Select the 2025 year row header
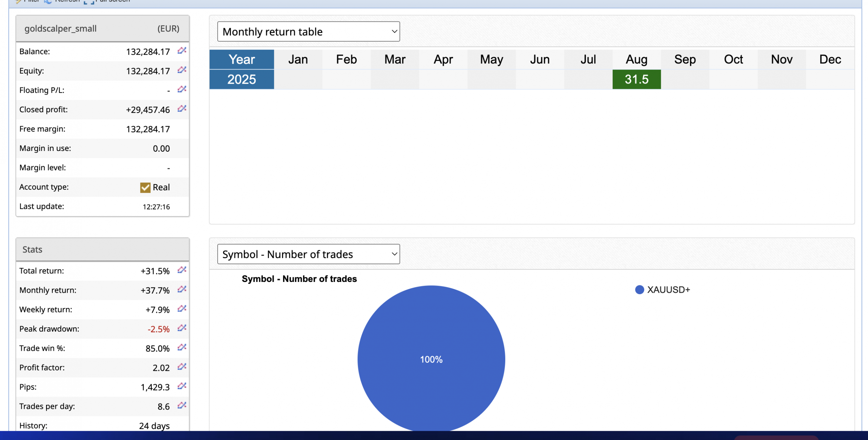 click(x=241, y=79)
